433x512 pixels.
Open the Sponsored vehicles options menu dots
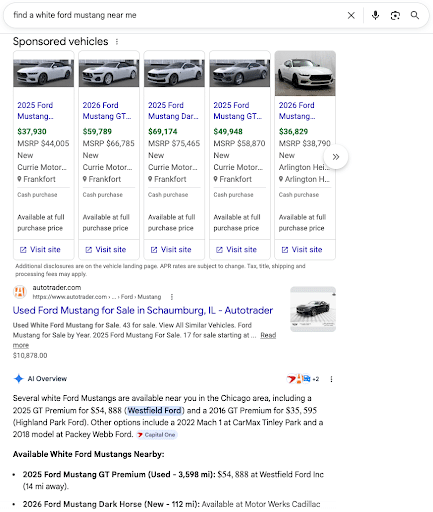tap(117, 42)
